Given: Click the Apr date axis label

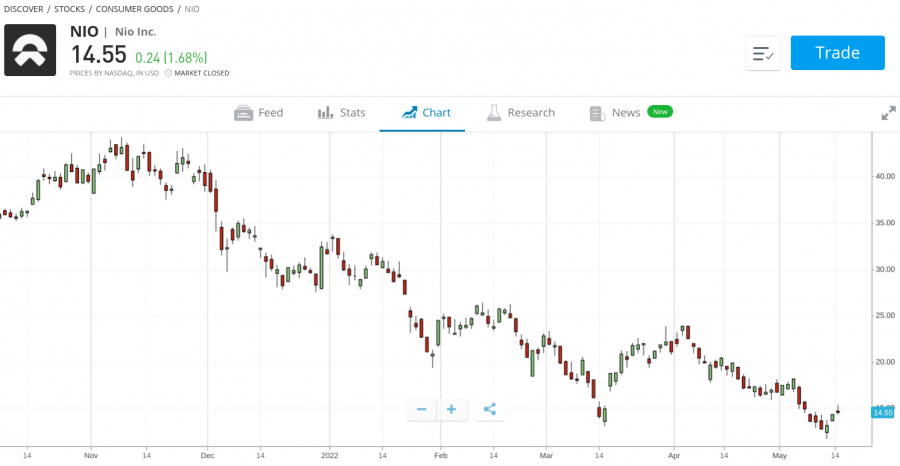Looking at the screenshot, I should (674, 456).
